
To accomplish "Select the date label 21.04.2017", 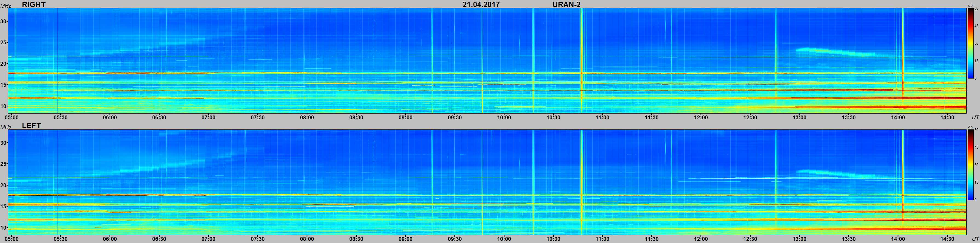I will click(481, 5).
